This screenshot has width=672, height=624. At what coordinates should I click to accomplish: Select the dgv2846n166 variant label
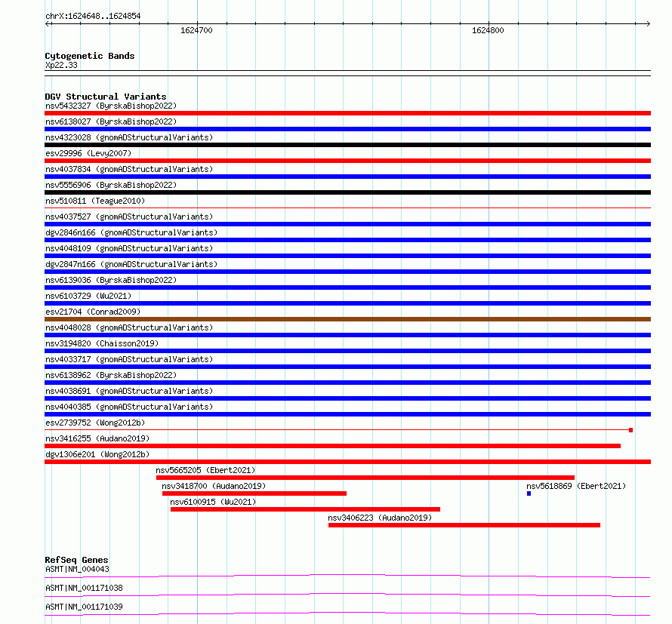[131, 232]
